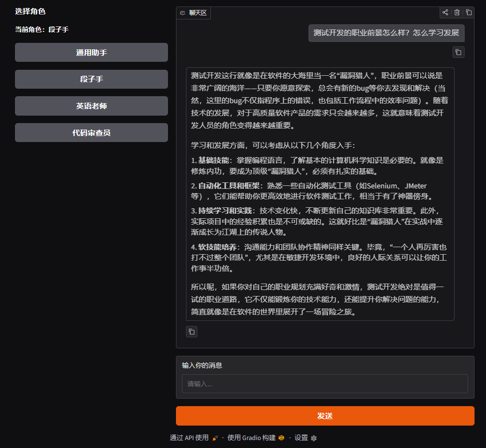Viewport: 486px width, 448px height.
Task: Select the 通用助手 role
Action: 91,52
